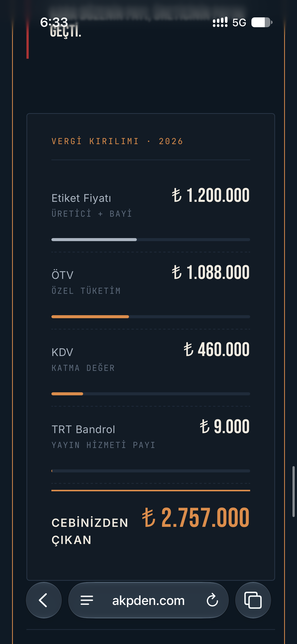Click the page scrollbar on right edge

coord(293,492)
